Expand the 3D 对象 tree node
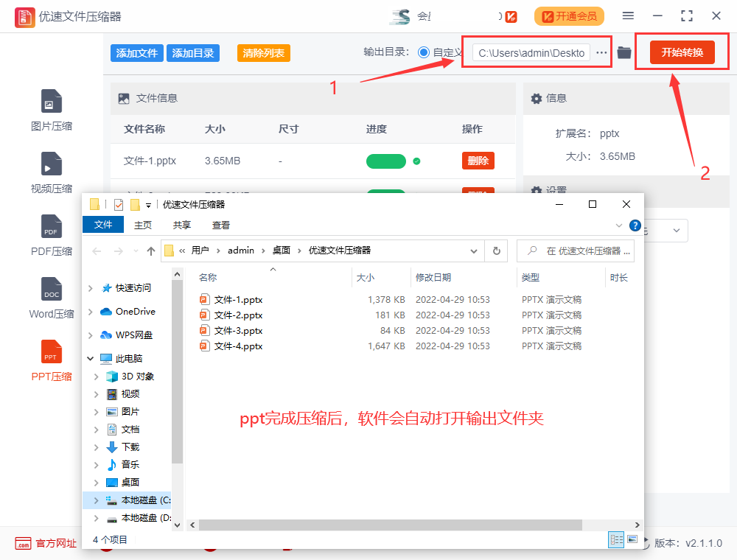The height and width of the screenshot is (560, 737). pos(96,377)
